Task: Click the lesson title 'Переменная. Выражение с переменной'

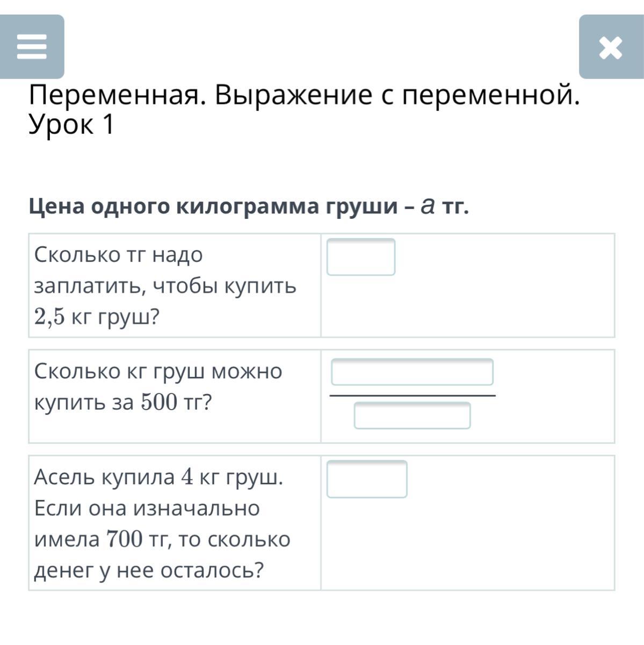Action: coord(305,96)
